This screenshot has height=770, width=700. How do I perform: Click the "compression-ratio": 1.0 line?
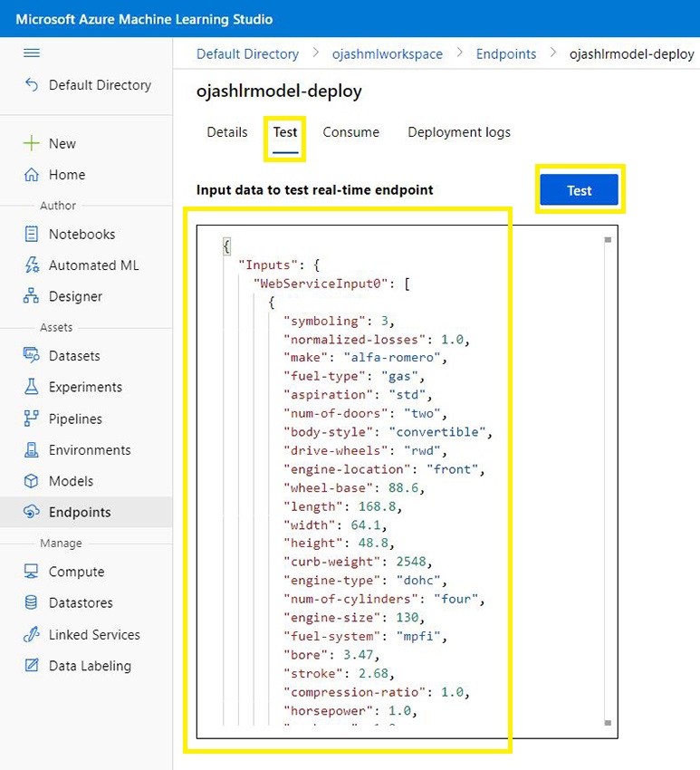click(377, 692)
